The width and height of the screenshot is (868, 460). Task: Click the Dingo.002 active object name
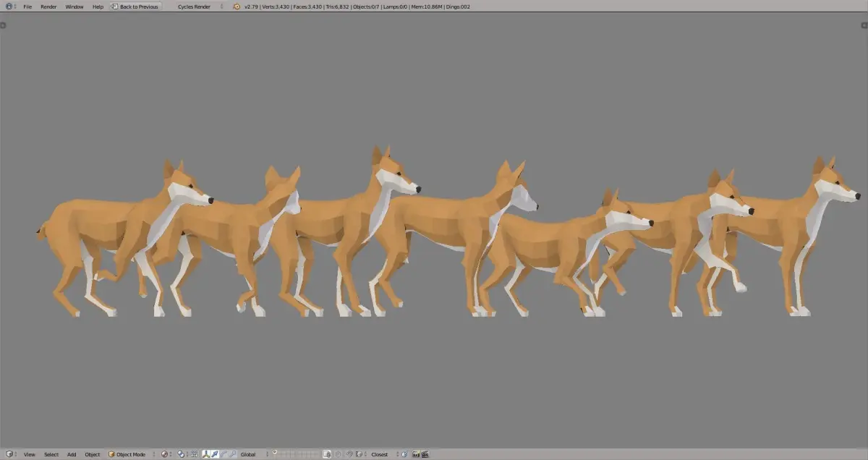pyautogui.click(x=457, y=6)
